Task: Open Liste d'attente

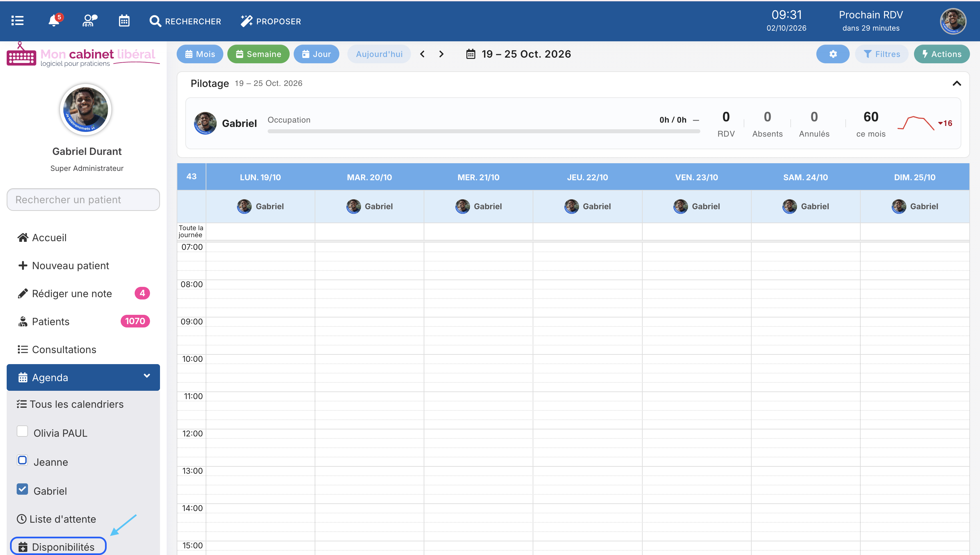Action: 56,520
